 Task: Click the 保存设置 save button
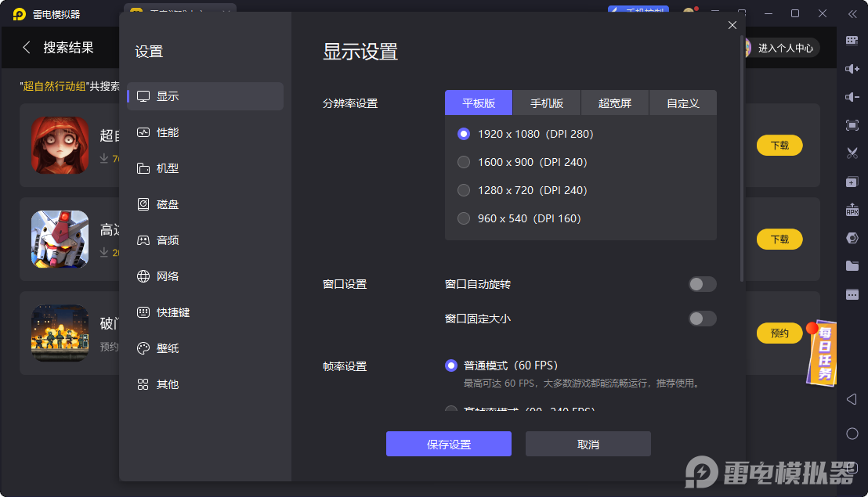pyautogui.click(x=449, y=444)
